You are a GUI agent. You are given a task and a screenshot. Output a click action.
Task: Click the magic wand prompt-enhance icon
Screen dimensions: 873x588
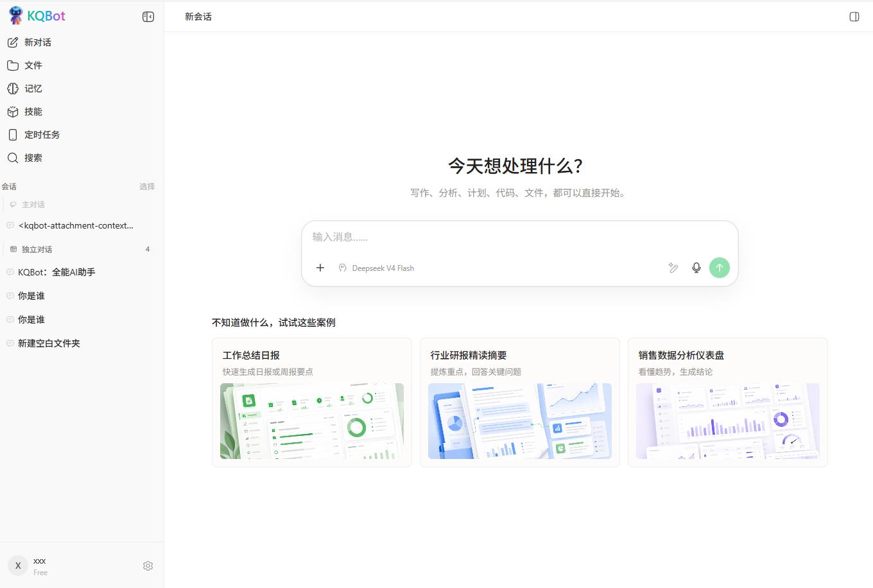pyautogui.click(x=673, y=268)
